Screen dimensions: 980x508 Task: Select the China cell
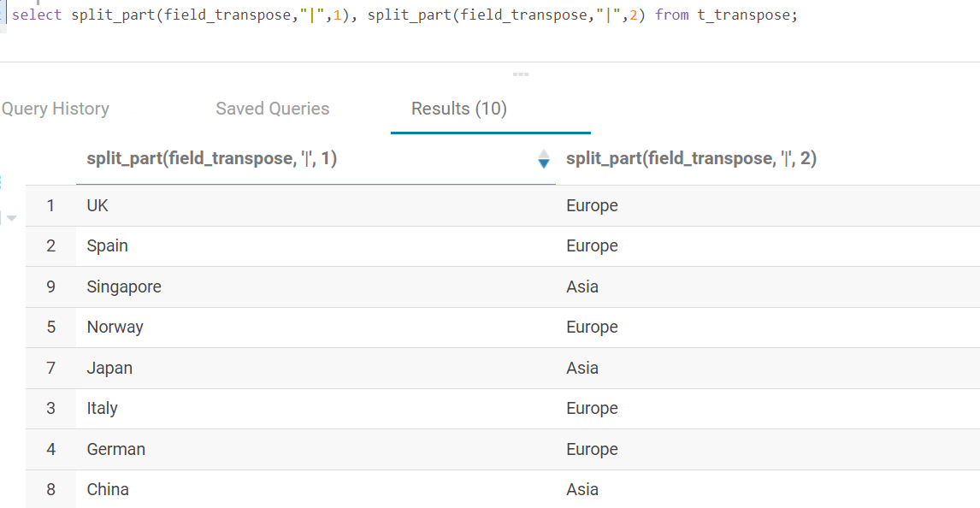(x=108, y=489)
